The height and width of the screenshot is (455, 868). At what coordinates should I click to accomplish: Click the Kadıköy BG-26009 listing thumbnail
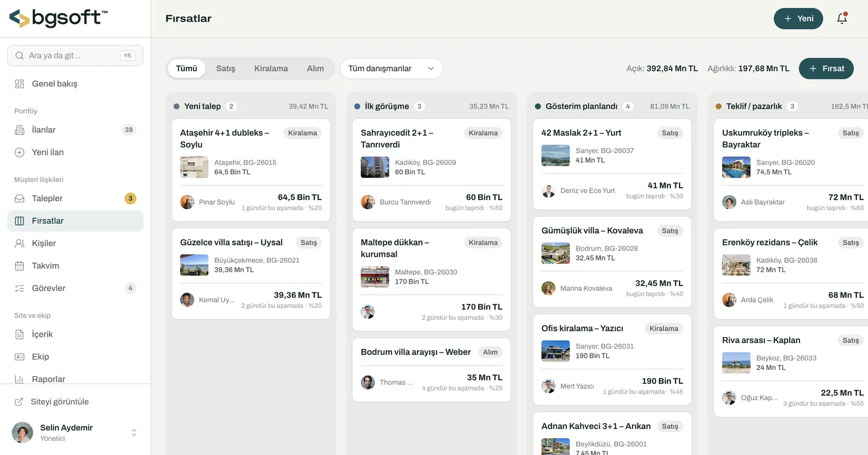pos(375,167)
